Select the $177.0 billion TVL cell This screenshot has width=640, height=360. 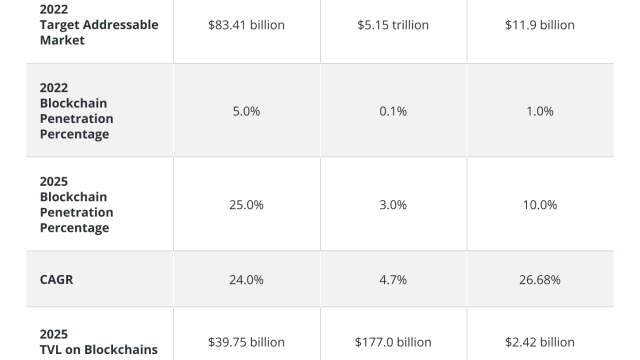point(393,342)
